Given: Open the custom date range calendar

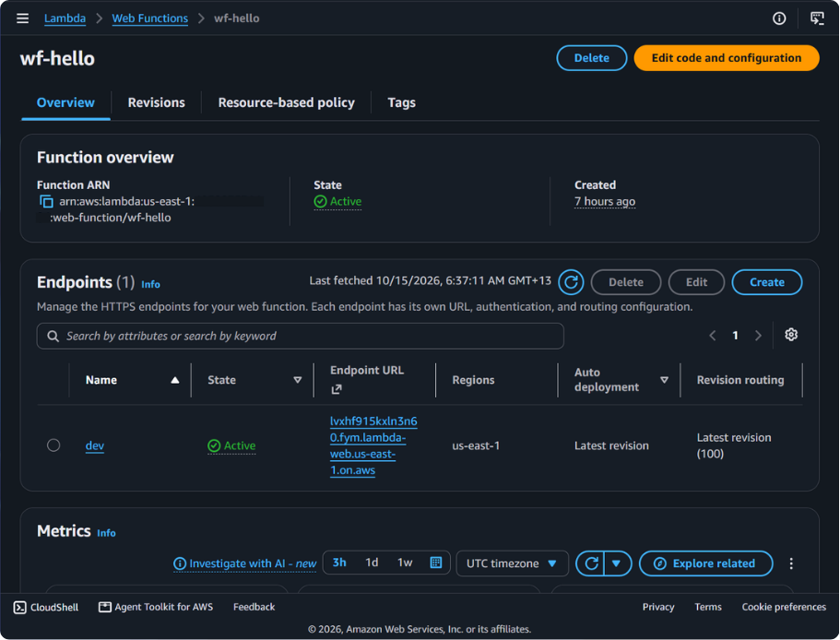Looking at the screenshot, I should (436, 563).
